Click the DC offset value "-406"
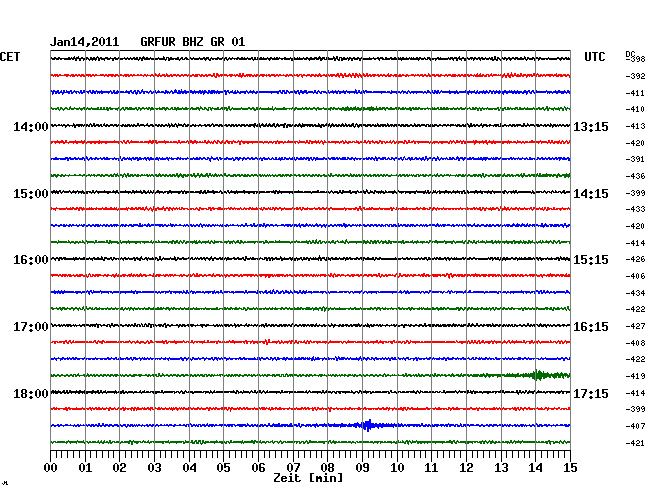 tap(635, 276)
